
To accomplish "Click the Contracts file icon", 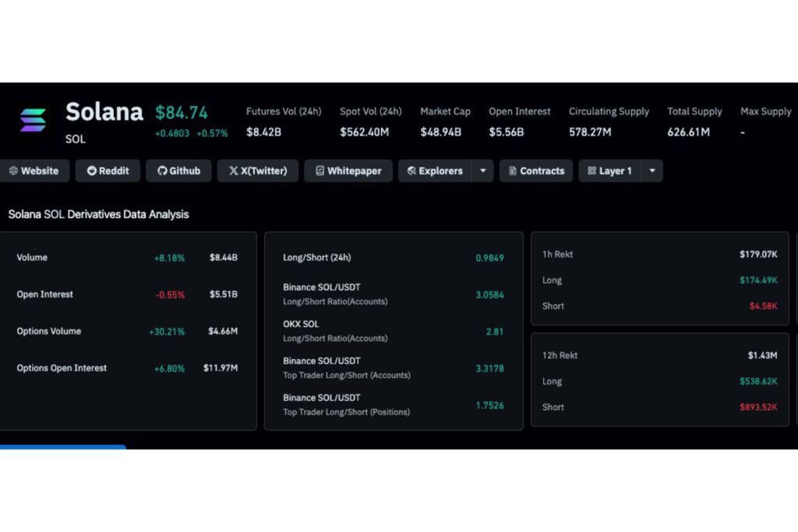I will (513, 171).
